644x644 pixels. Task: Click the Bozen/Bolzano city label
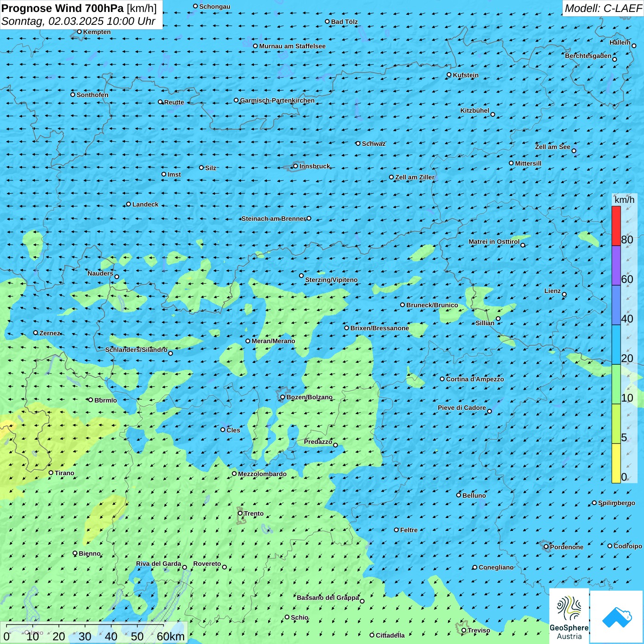pos(309,397)
